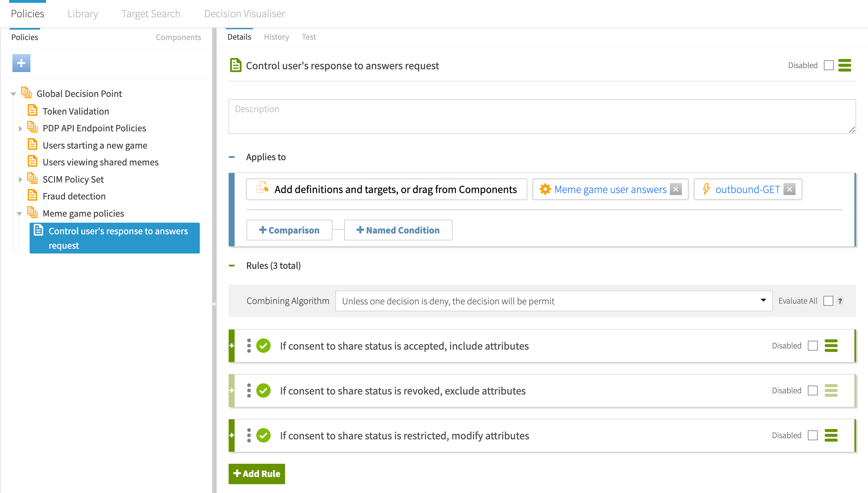
Task: Click the PDP API Endpoint Policies set icon
Action: (x=32, y=127)
